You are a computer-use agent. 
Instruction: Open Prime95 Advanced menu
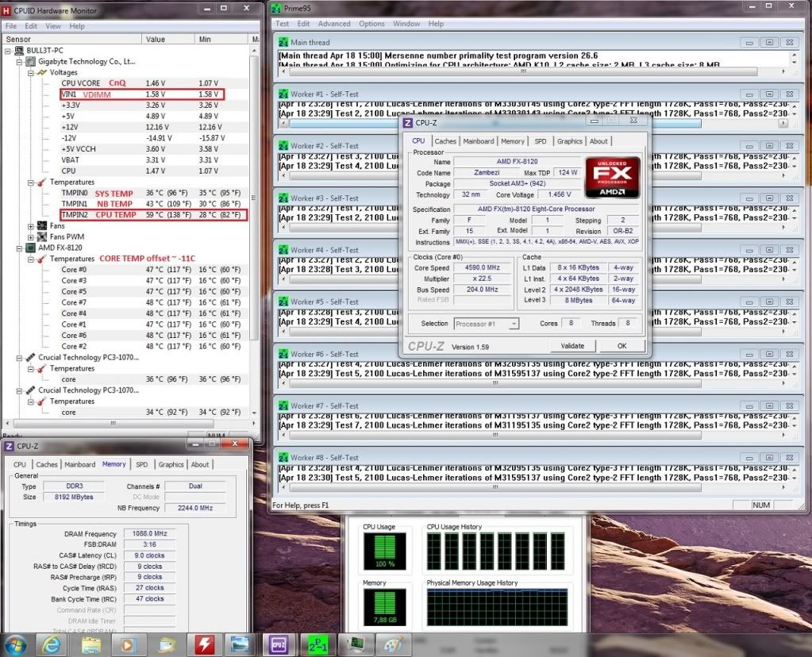pyautogui.click(x=334, y=24)
